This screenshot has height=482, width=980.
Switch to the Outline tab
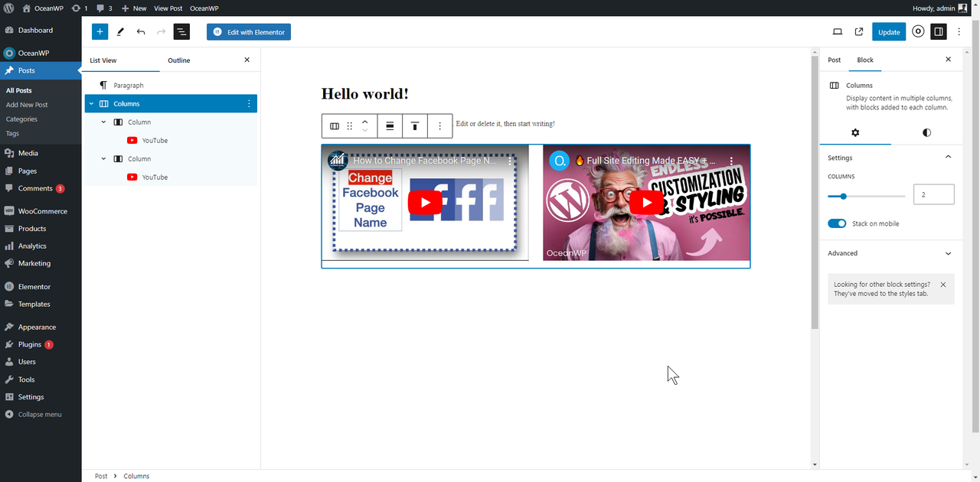point(179,60)
